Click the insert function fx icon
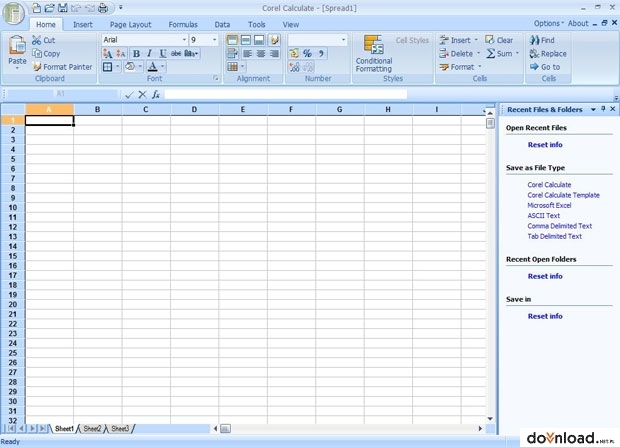 coord(156,95)
